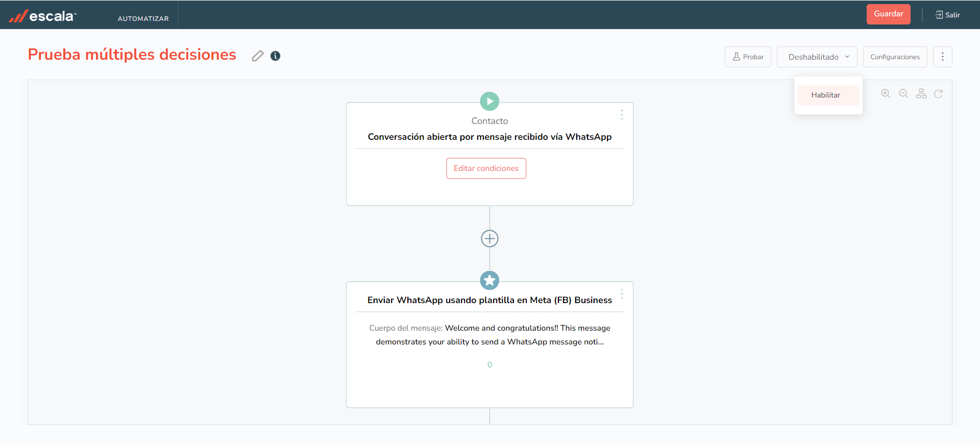This screenshot has width=980, height=447.
Task: Click the Cuerpo del mensaje text
Action: (x=489, y=335)
